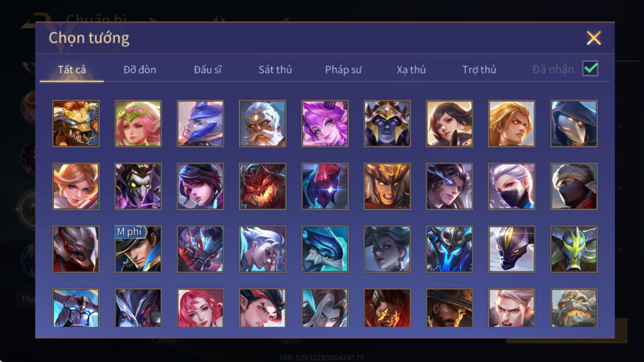The height and width of the screenshot is (362, 644).
Task: Select the cowboy-hat bearded hero
Action: tap(449, 308)
